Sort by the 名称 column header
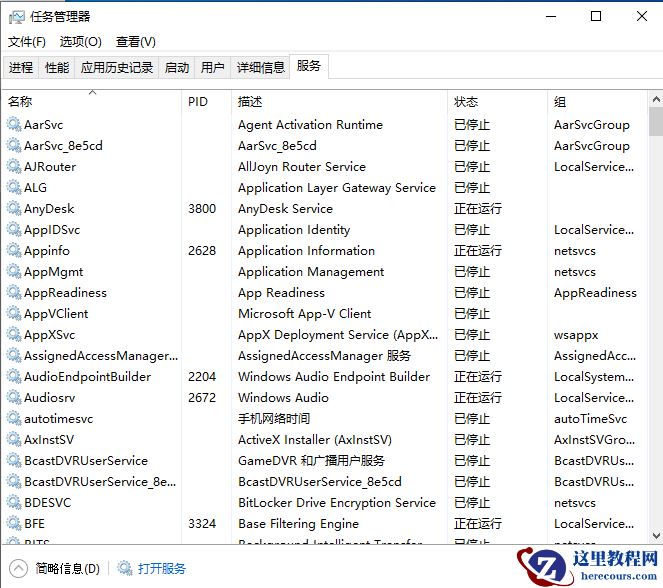663x588 pixels. [x=92, y=101]
